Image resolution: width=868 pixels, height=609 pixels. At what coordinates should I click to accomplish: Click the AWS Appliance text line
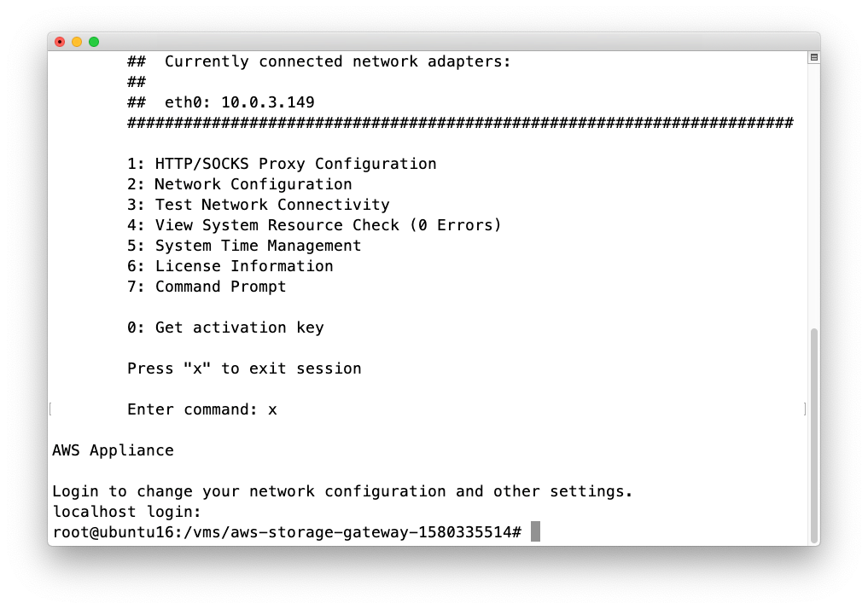113,450
